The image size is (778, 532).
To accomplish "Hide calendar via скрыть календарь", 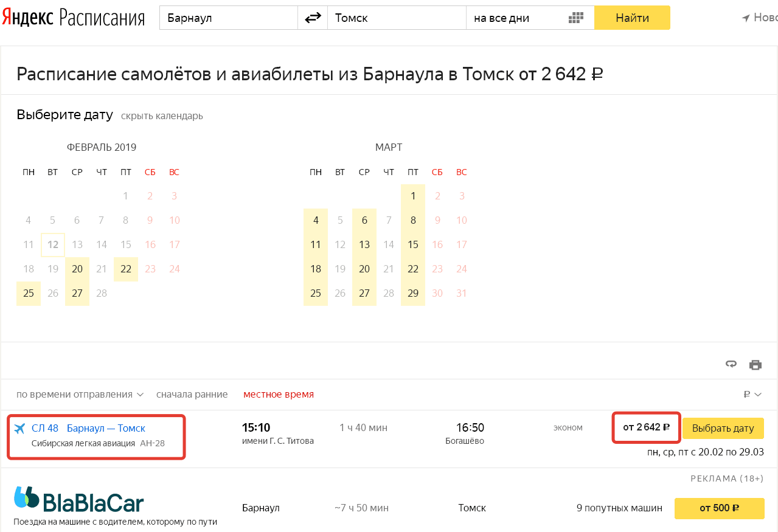I will click(x=162, y=116).
